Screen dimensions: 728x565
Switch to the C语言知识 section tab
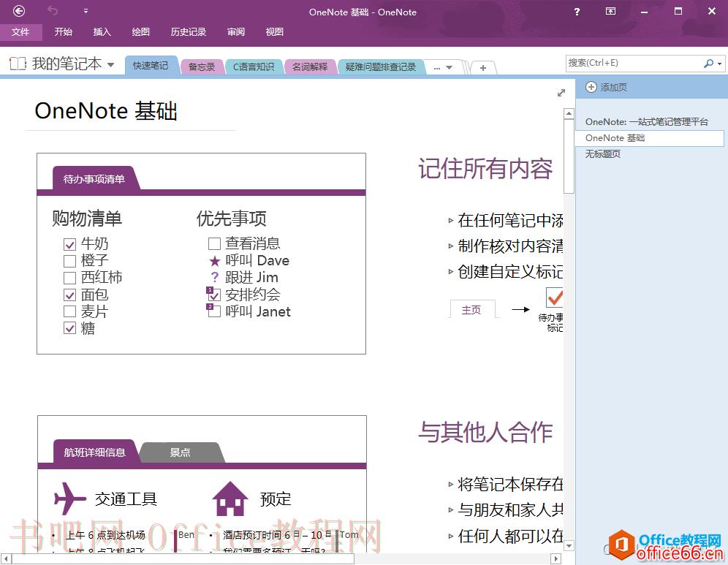pos(254,67)
